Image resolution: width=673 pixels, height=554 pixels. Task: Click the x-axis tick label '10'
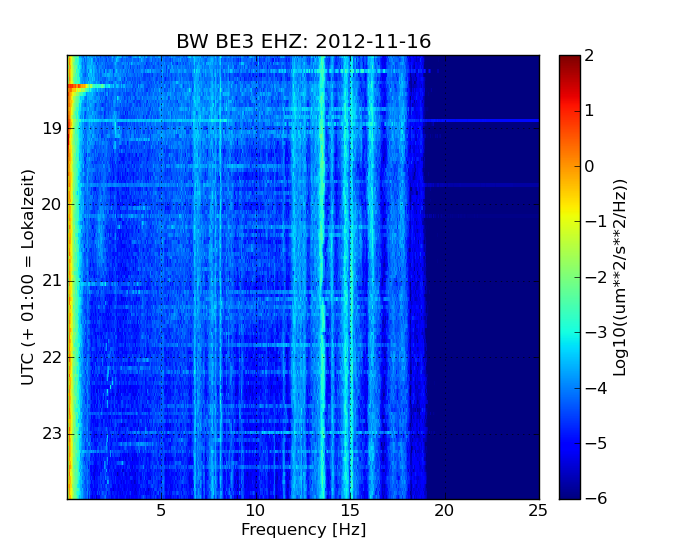(x=255, y=511)
